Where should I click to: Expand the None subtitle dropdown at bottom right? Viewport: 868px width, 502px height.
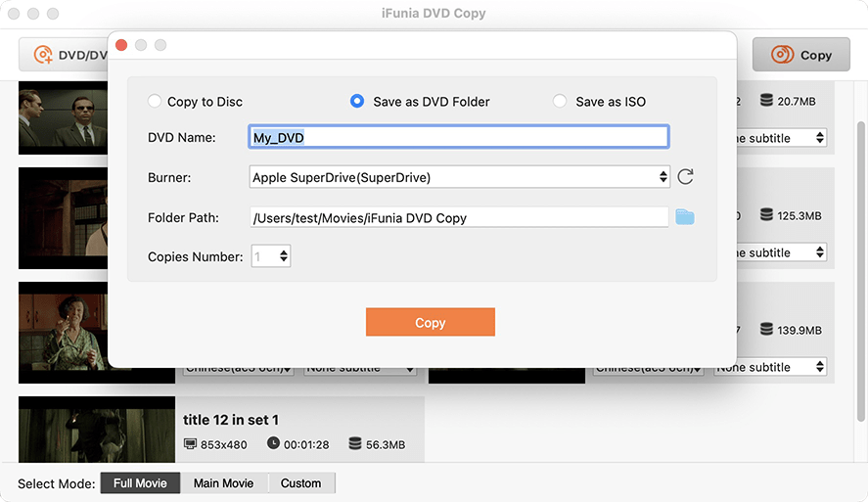[x=770, y=367]
